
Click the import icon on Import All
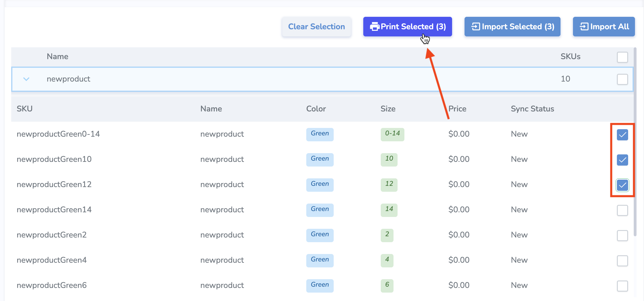point(584,27)
